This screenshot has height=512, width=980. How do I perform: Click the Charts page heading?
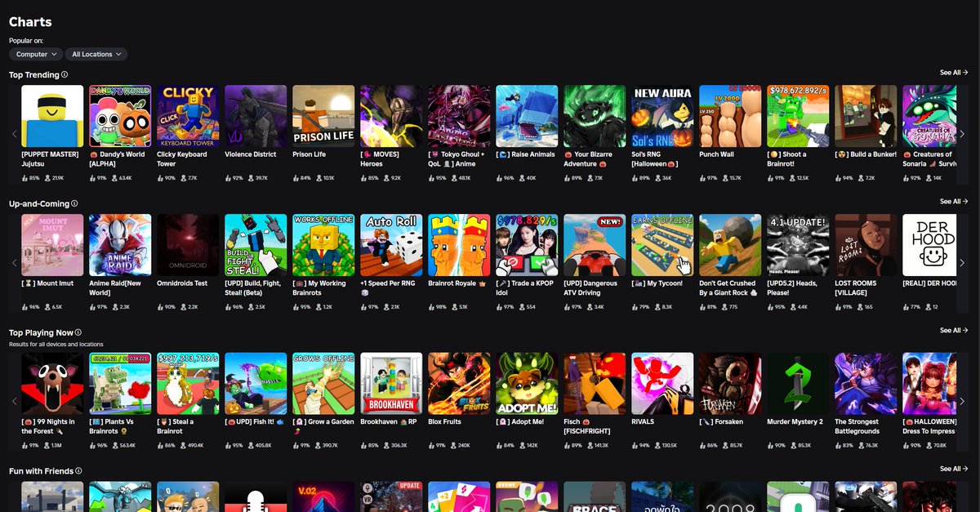coord(30,22)
